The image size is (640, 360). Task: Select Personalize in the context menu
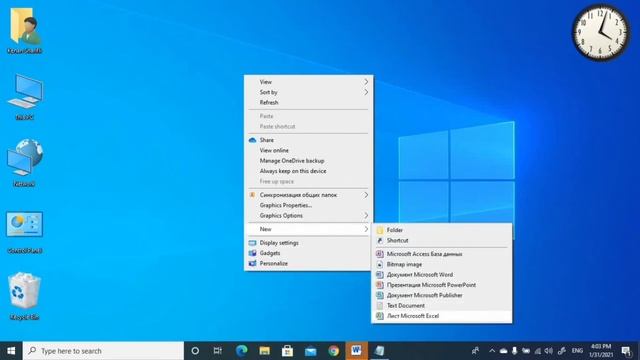click(308, 263)
